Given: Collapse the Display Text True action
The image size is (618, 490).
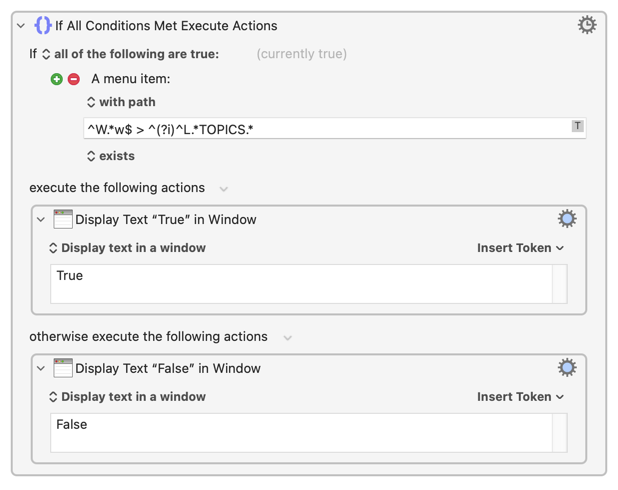Looking at the screenshot, I should click(41, 220).
